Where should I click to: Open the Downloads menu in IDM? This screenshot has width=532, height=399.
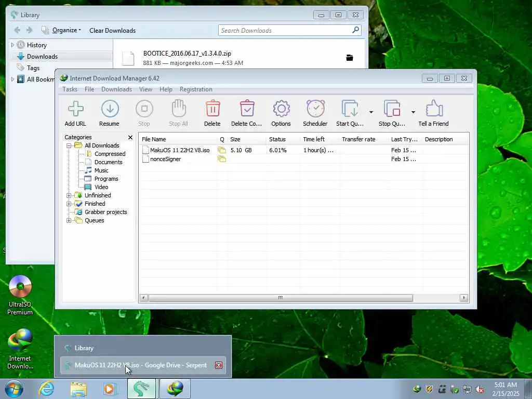(116, 89)
